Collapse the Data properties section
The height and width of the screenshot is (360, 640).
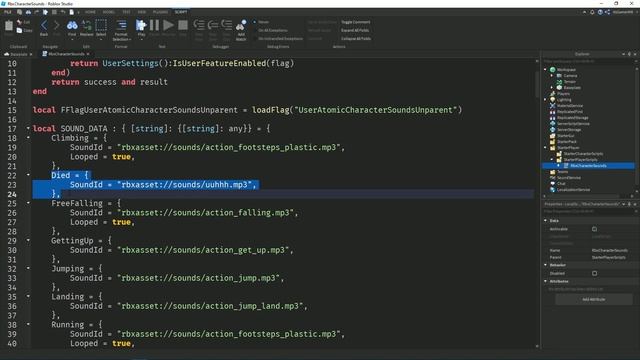coord(545,220)
